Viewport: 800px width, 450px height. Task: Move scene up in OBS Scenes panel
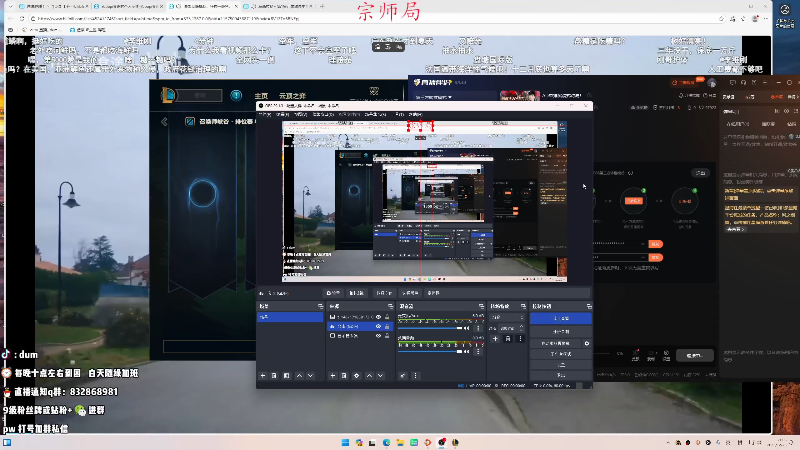(299, 376)
